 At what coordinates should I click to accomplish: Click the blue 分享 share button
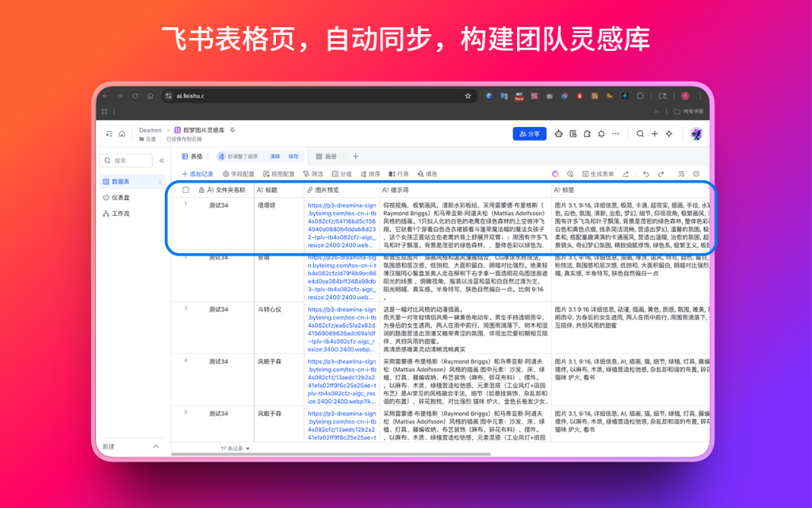pos(529,133)
